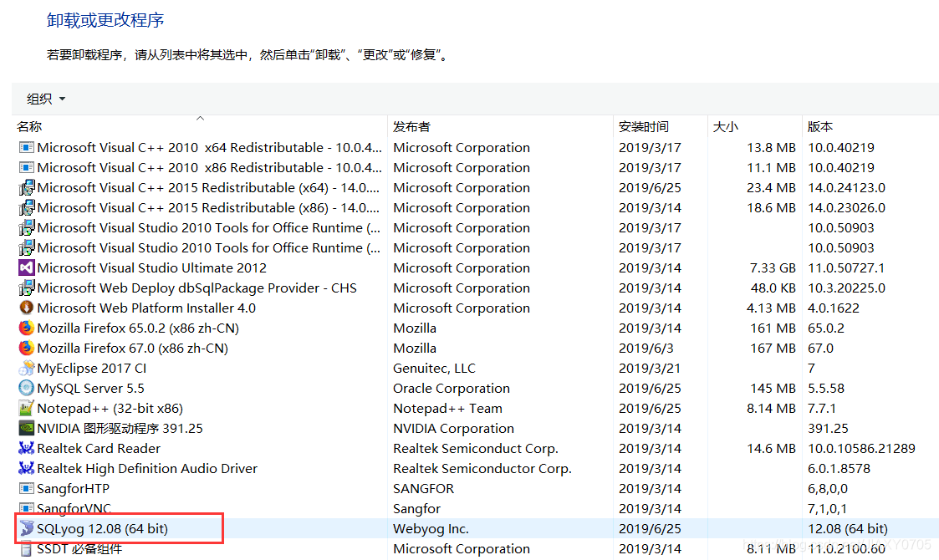Click the Realtek Card Reader icon
The image size is (939, 560).
pos(27,449)
